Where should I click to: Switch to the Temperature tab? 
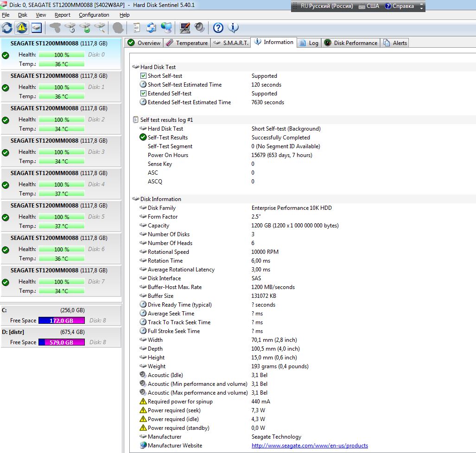point(187,43)
